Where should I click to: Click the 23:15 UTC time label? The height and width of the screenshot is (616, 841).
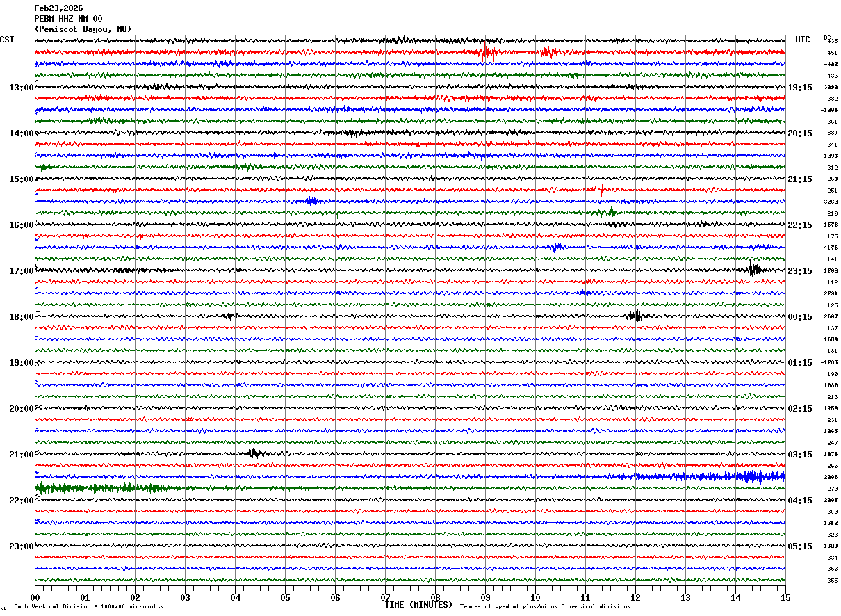[800, 271]
